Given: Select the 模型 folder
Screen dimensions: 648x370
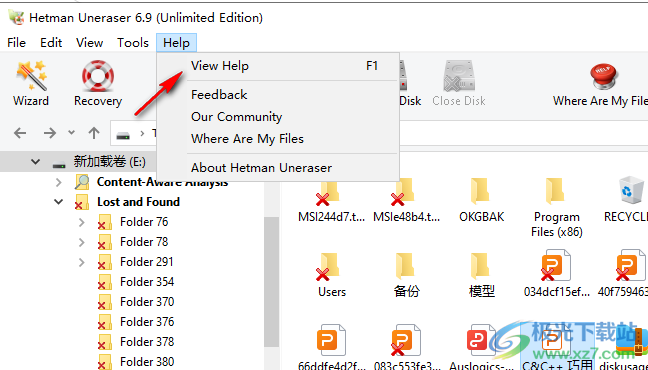Looking at the screenshot, I should (481, 275).
